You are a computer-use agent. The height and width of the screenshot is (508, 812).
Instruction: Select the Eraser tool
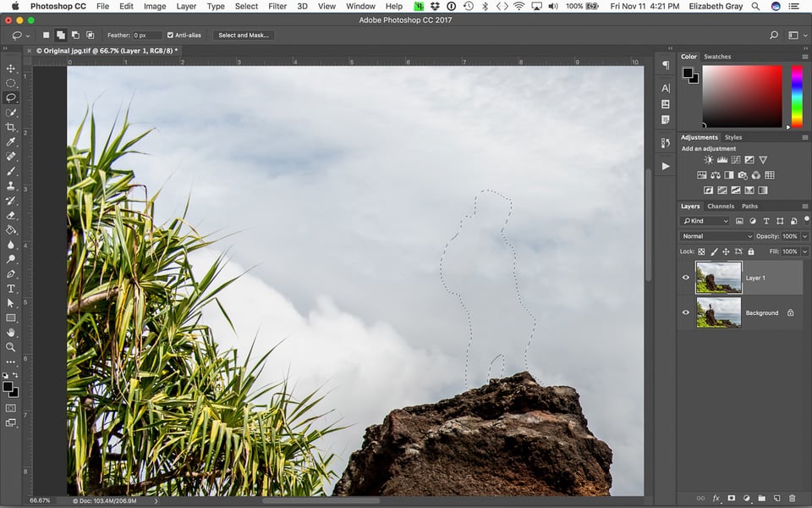[10, 216]
